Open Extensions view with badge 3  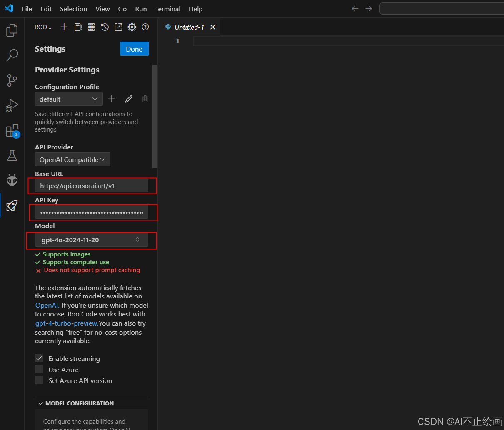pos(12,131)
